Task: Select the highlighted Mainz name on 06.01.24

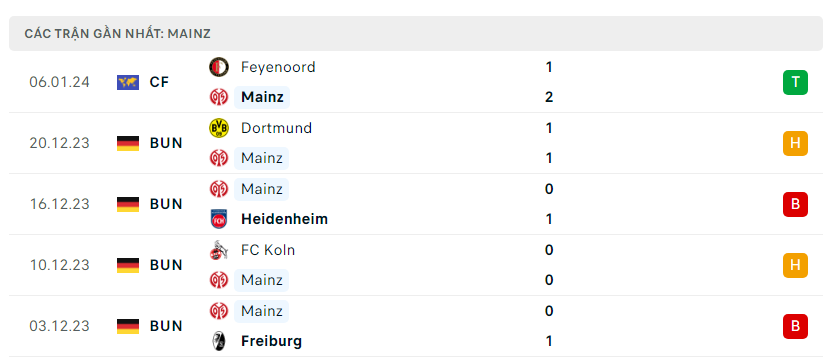Action: pos(262,97)
